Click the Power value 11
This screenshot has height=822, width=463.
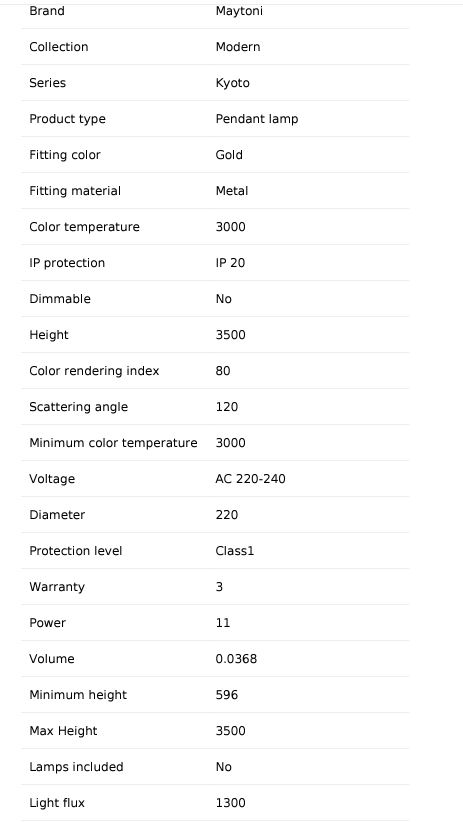pyautogui.click(x=222, y=623)
